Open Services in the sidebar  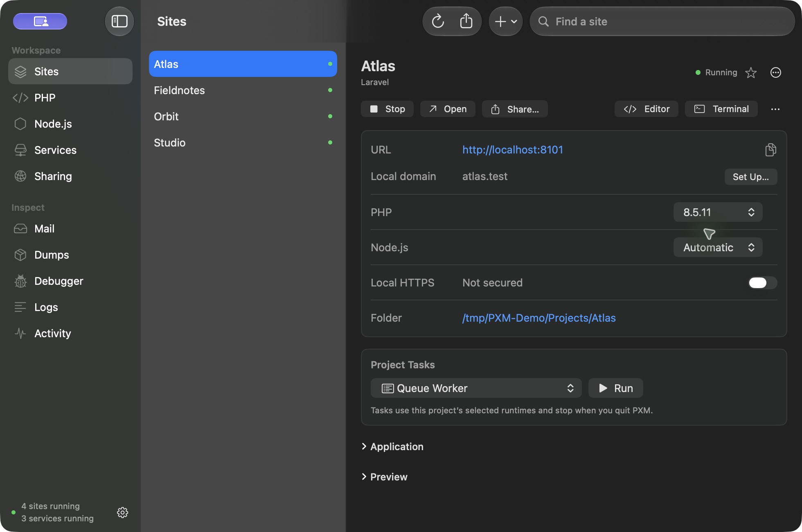tap(70, 150)
